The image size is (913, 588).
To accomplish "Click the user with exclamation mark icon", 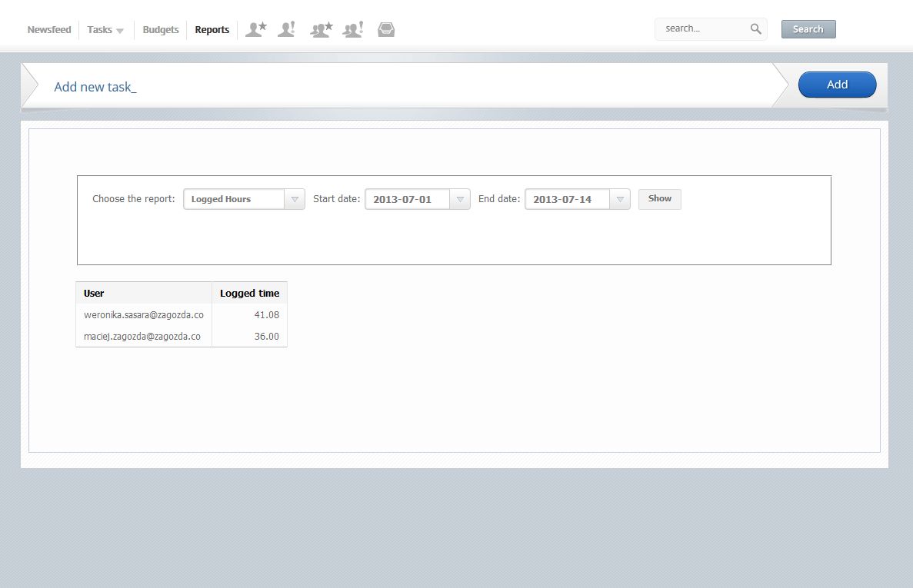I will pos(286,28).
